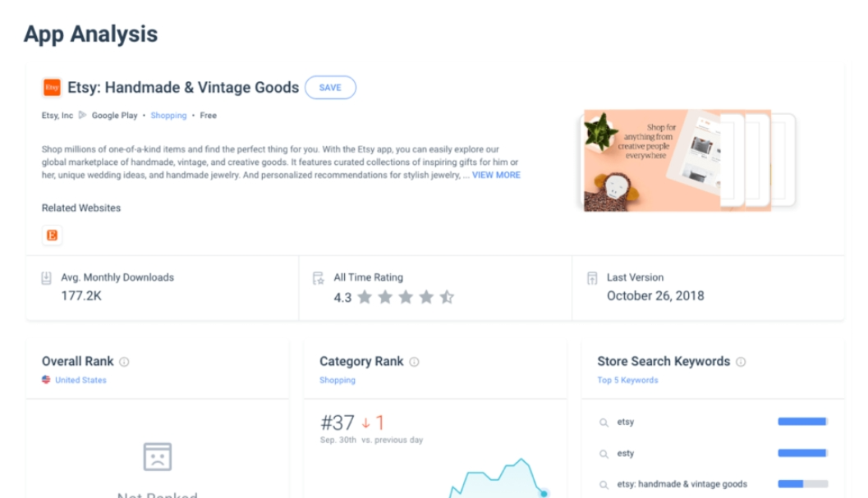Image resolution: width=868 pixels, height=498 pixels.
Task: Click the download icon beside Avg. Monthly Downloads
Action: click(x=45, y=276)
